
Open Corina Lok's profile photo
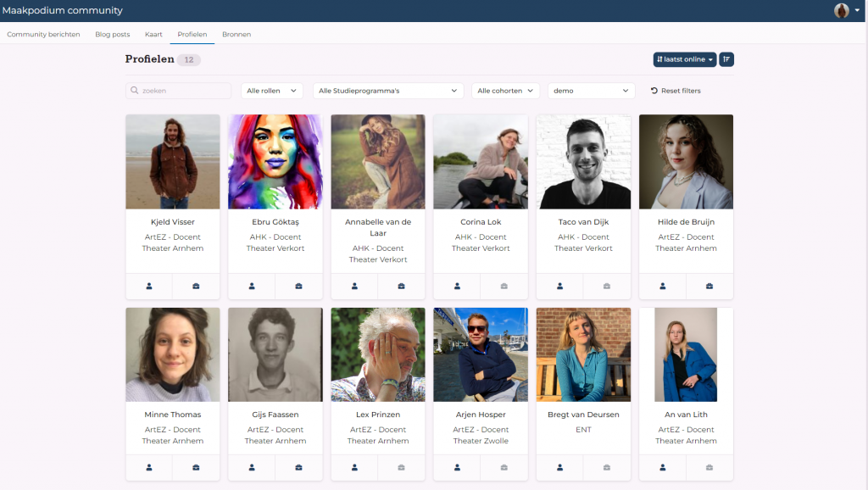(x=481, y=162)
